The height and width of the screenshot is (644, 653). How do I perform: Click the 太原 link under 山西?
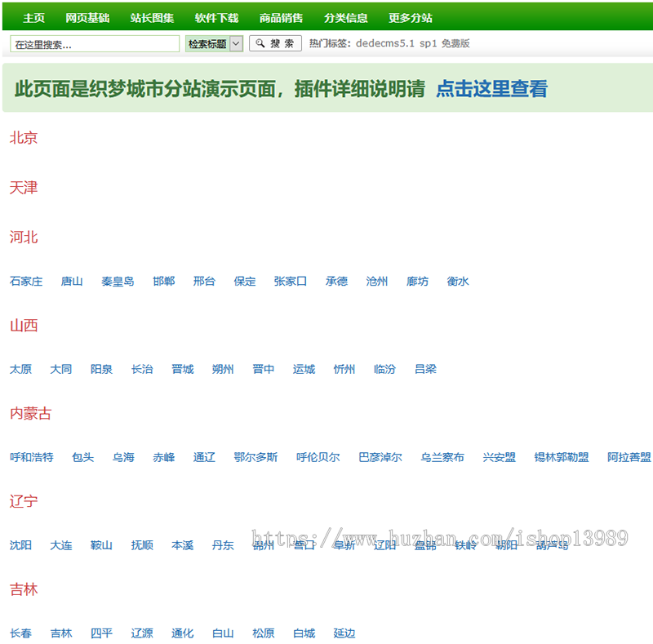click(x=20, y=369)
